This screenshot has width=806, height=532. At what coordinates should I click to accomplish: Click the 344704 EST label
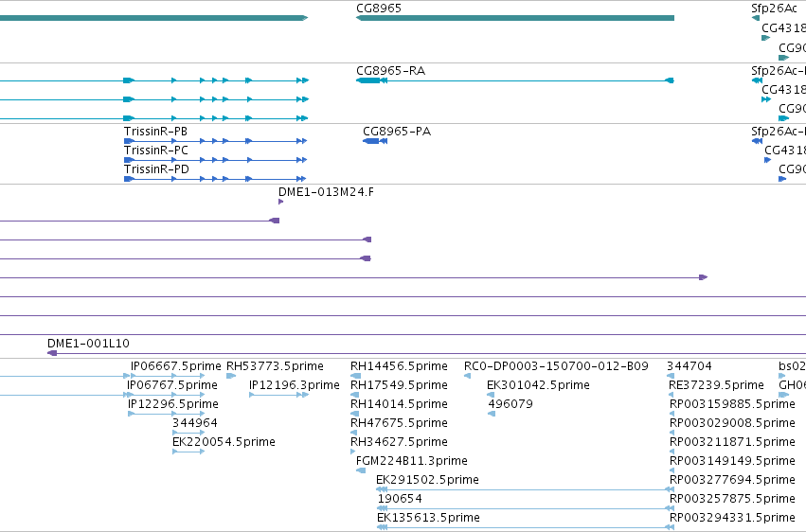[x=690, y=366]
